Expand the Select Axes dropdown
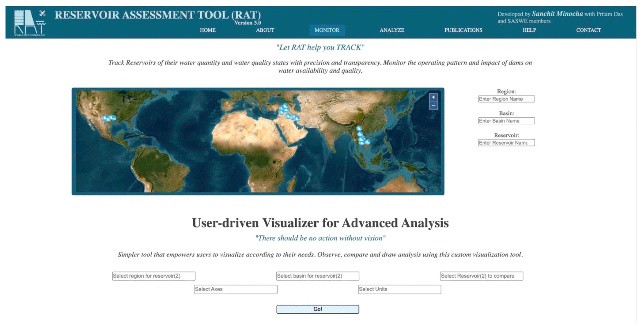Viewport: 644px width, 328px height. 236,289
